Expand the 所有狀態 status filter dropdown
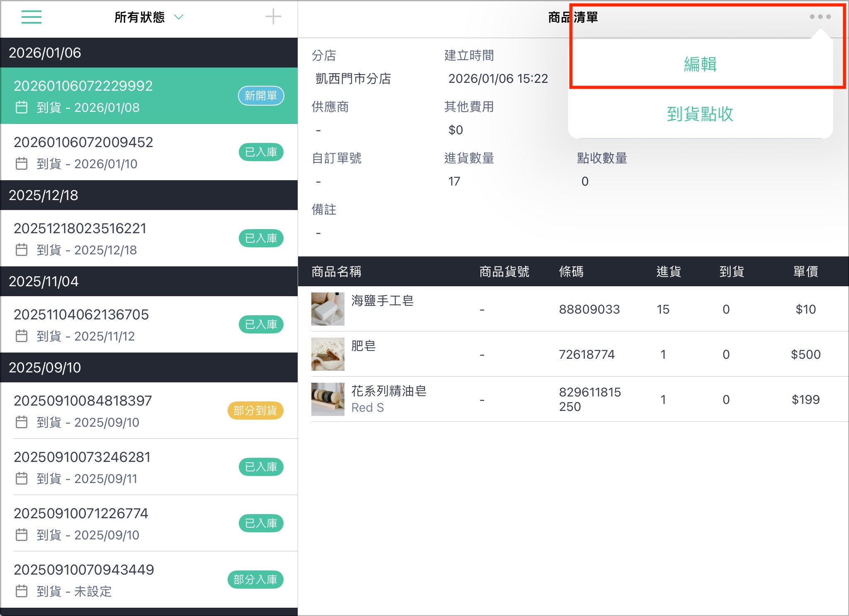Viewport: 849px width, 616px height. pos(148,17)
